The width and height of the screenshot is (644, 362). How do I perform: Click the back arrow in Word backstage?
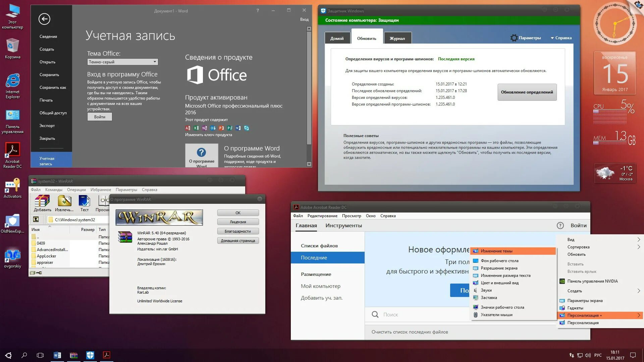click(x=44, y=19)
